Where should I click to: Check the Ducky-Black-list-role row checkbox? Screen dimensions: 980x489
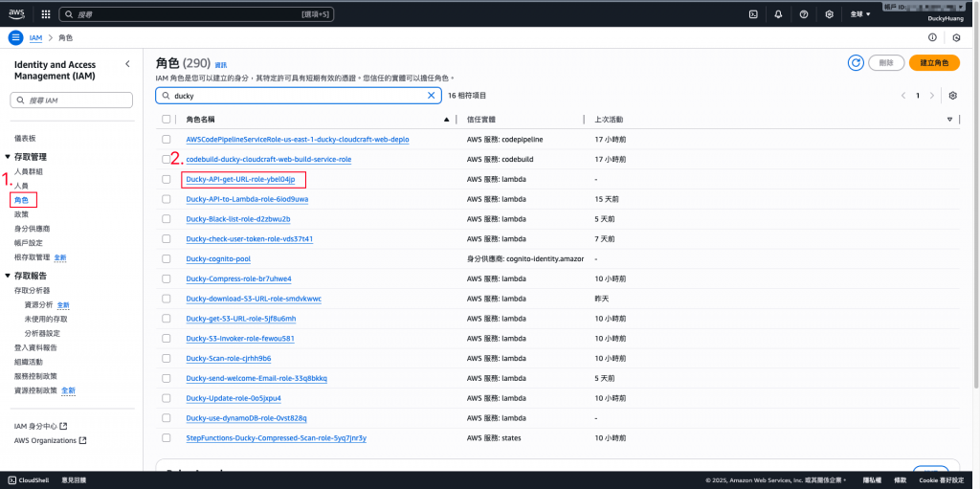tap(167, 219)
